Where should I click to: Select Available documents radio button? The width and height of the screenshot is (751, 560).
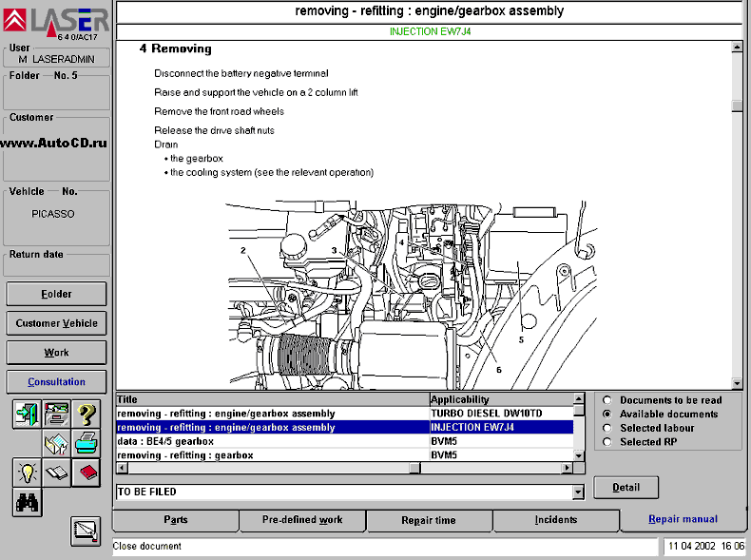click(x=607, y=414)
